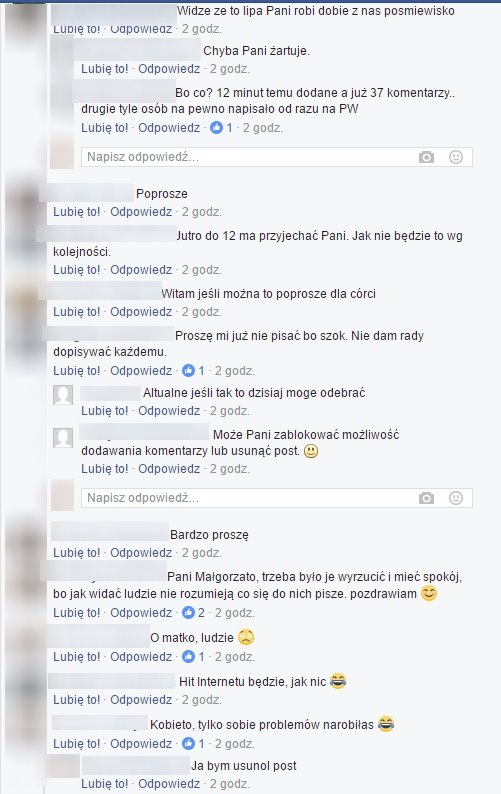This screenshot has height=794, width=501.
Task: Like the 'Jutro do 12 ma przyjechać' comment
Action: tap(77, 270)
